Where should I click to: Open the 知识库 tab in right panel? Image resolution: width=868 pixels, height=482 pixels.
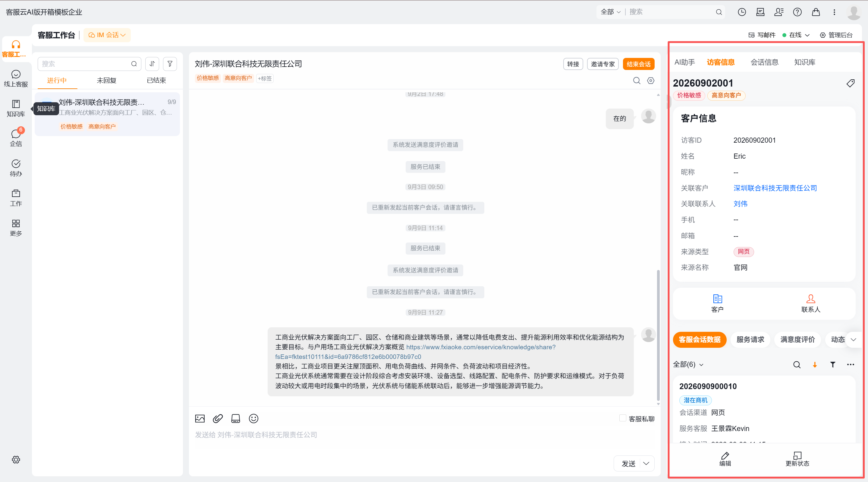point(805,62)
